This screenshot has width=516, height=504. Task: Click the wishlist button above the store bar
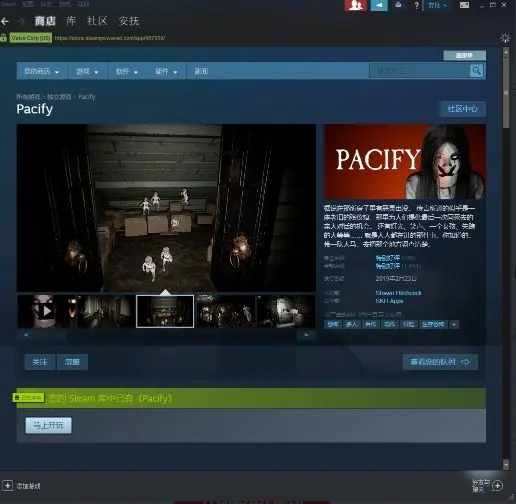464,55
